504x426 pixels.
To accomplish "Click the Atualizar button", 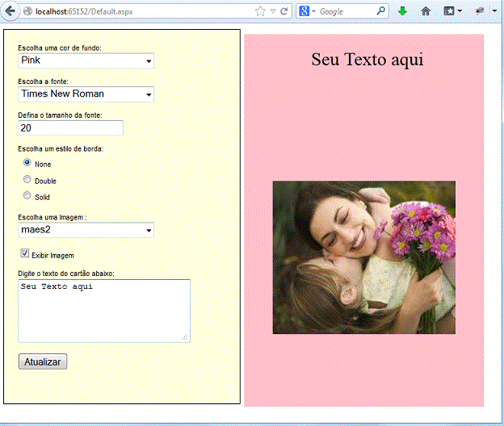I will coord(43,361).
